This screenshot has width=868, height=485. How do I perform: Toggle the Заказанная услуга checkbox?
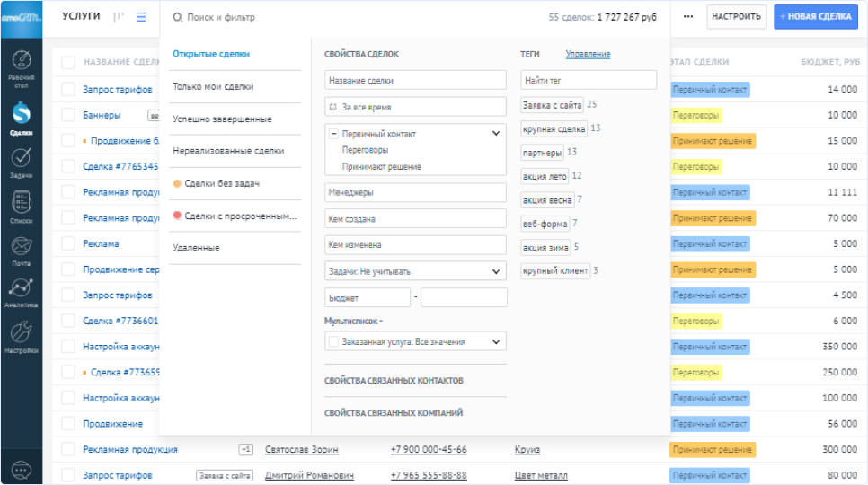[333, 342]
